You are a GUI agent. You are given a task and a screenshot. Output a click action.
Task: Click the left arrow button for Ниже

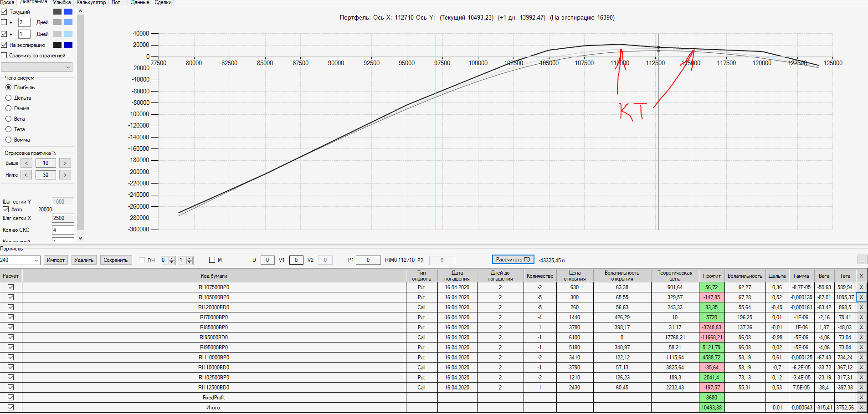tap(26, 175)
